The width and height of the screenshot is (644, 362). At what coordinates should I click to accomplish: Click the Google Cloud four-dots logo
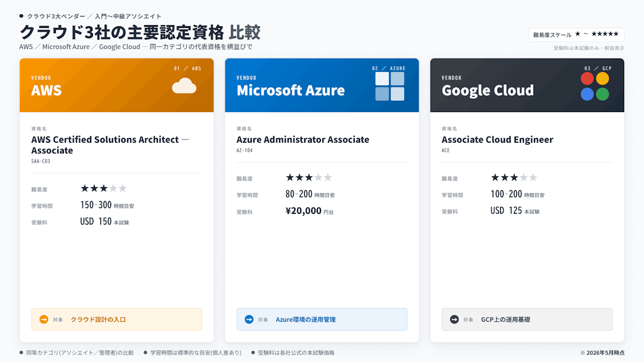[x=595, y=86]
